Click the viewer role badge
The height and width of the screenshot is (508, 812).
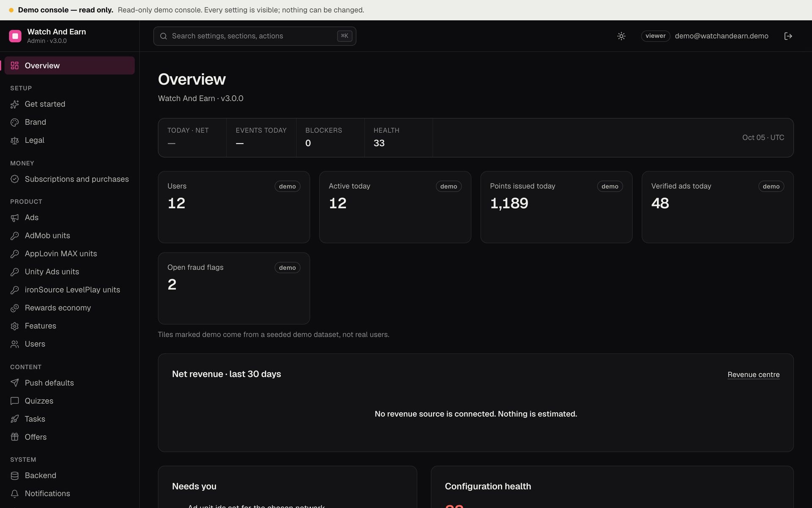click(656, 36)
